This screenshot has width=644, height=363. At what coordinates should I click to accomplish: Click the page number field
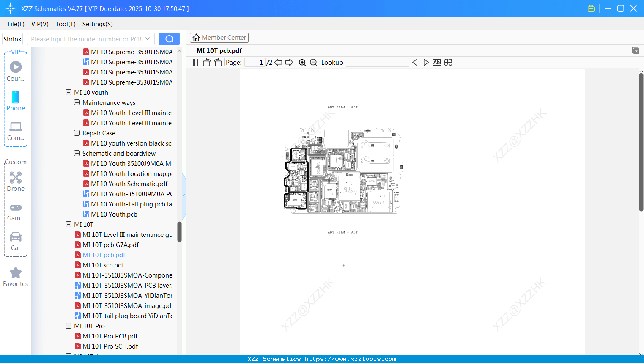[255, 63]
